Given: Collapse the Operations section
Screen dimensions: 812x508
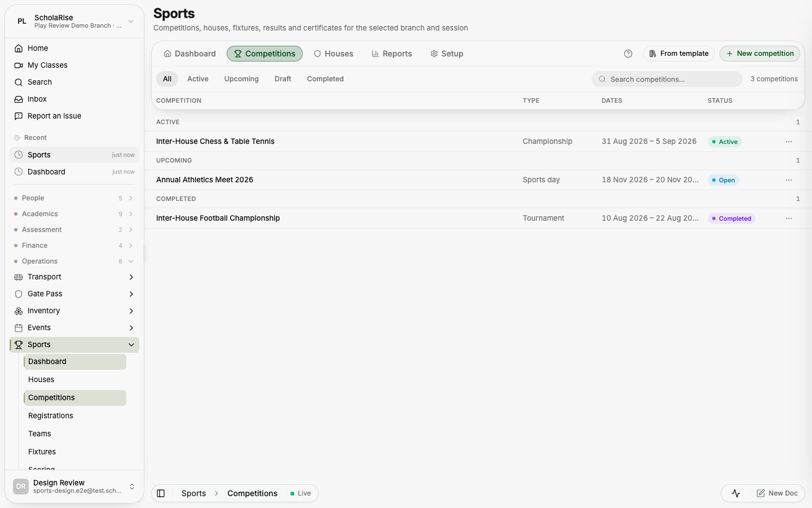Looking at the screenshot, I should pos(74,261).
